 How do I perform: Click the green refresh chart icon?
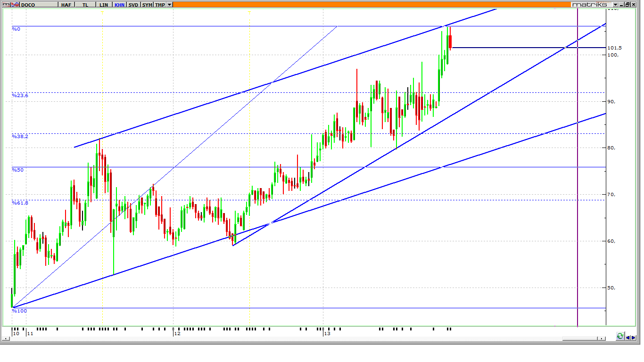(x=620, y=336)
